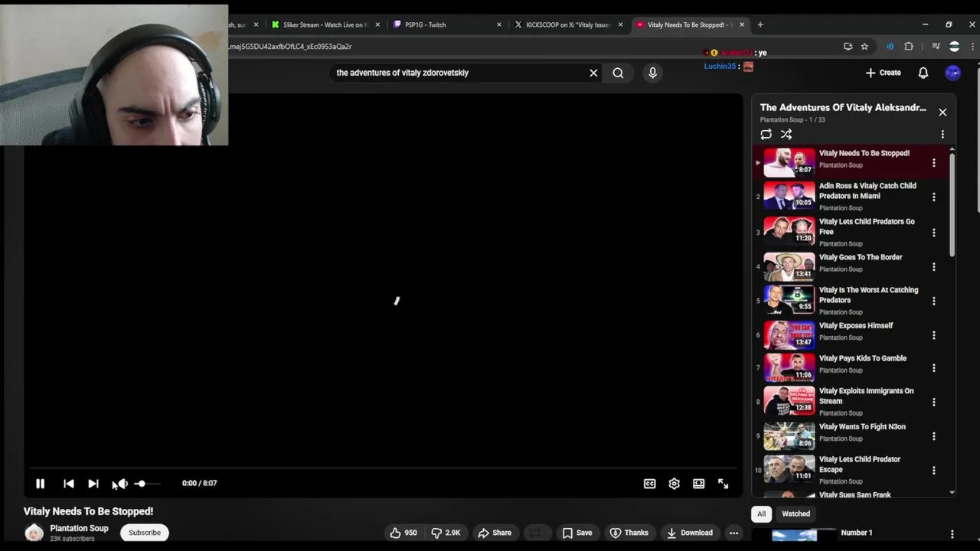Open the account avatar menu

[952, 73]
